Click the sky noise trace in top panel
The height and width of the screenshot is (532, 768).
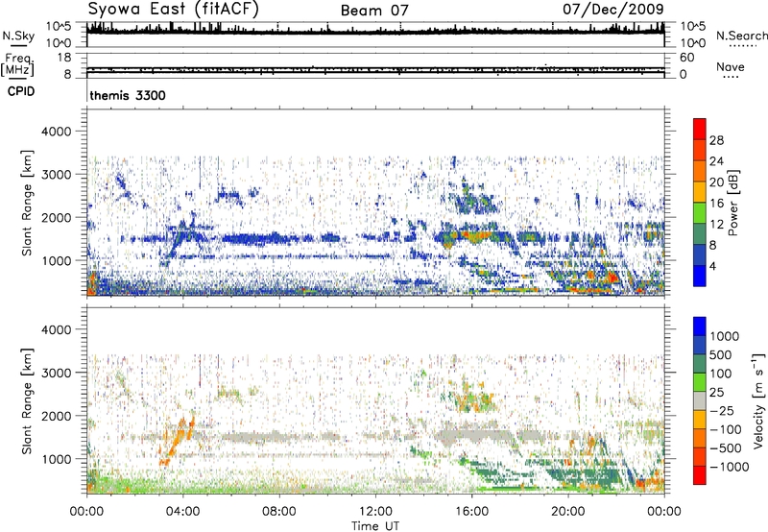375,31
